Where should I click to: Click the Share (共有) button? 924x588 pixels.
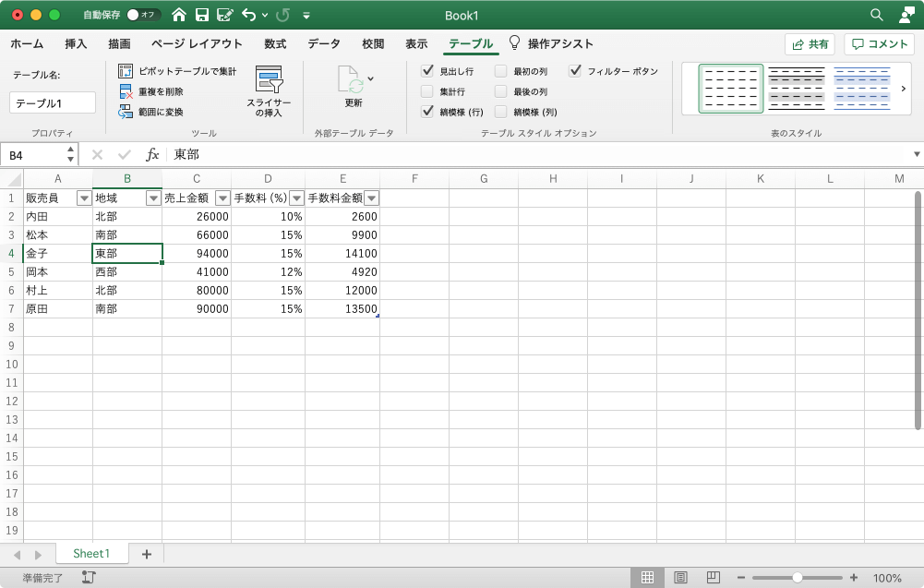(x=810, y=44)
